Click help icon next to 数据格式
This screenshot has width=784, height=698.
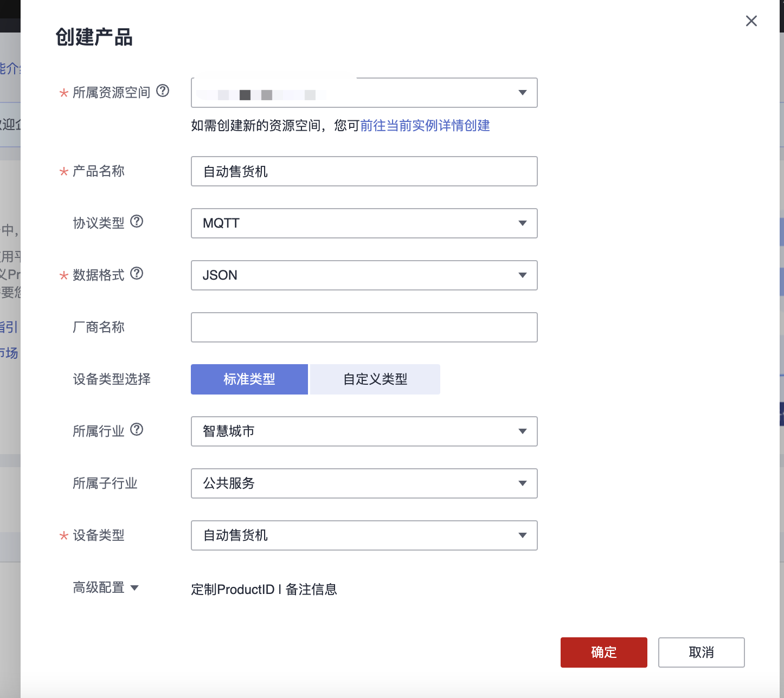pos(137,273)
